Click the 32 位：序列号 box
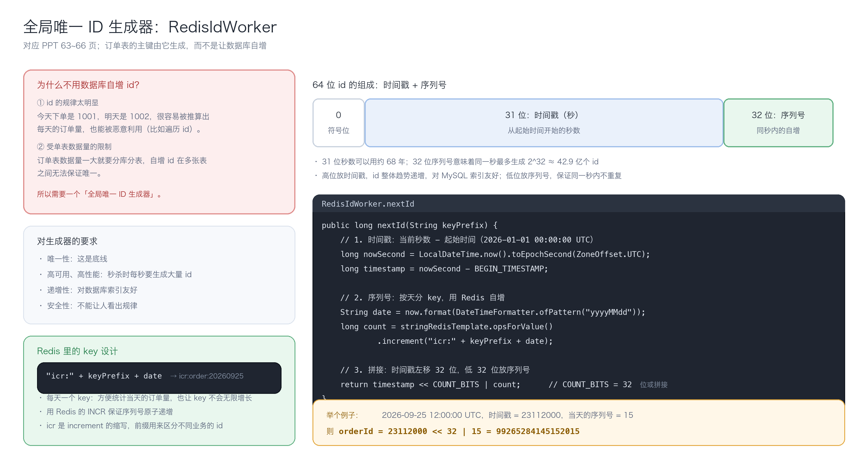Image resolution: width=868 pixels, height=463 pixels. pyautogui.click(x=778, y=123)
